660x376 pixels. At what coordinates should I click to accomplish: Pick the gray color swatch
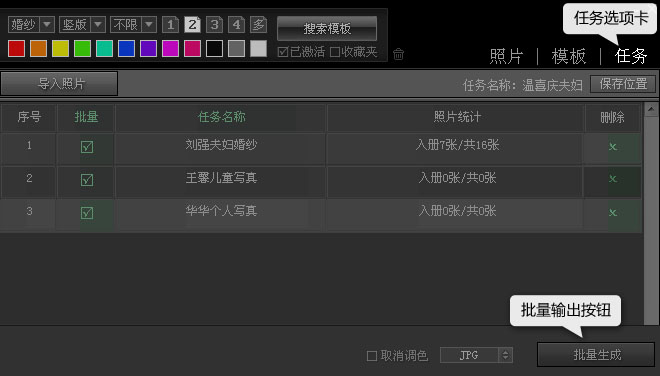236,48
